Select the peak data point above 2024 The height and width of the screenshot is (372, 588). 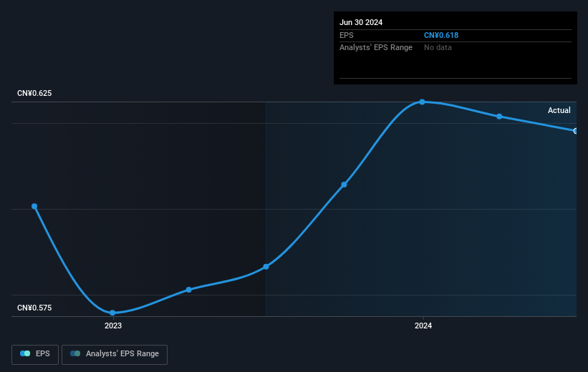pos(422,102)
